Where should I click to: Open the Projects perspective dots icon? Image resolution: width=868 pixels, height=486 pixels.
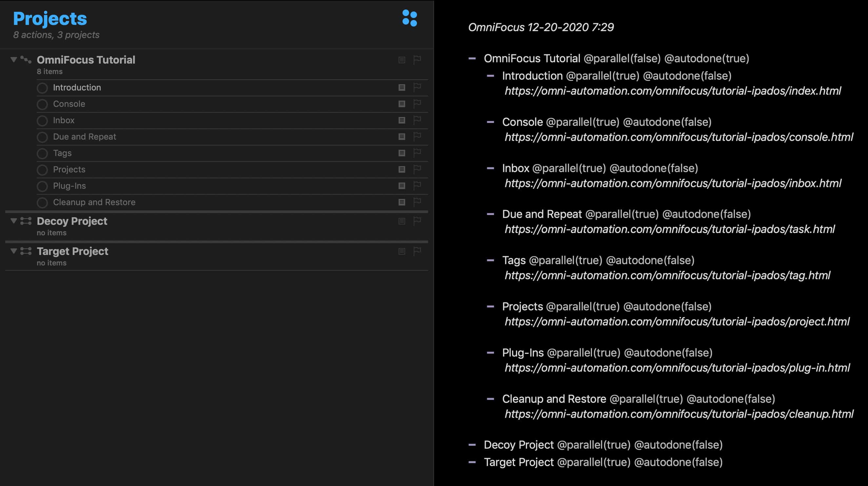click(409, 18)
